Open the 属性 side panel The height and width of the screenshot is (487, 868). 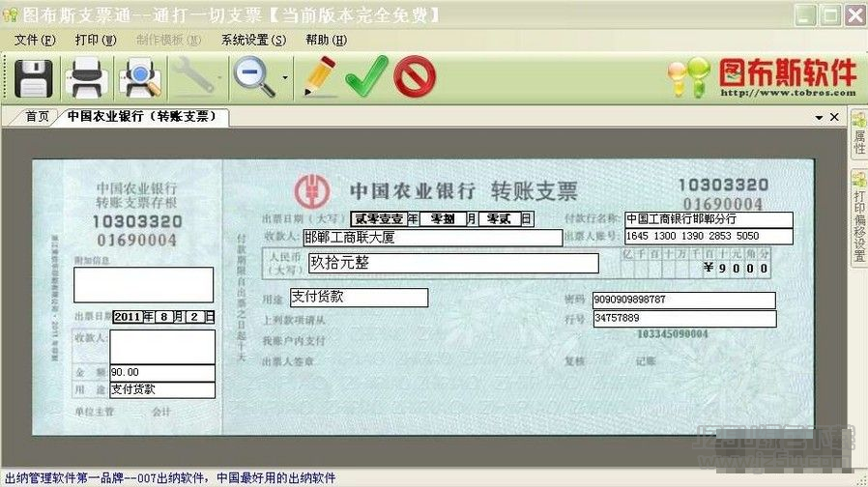(858, 134)
